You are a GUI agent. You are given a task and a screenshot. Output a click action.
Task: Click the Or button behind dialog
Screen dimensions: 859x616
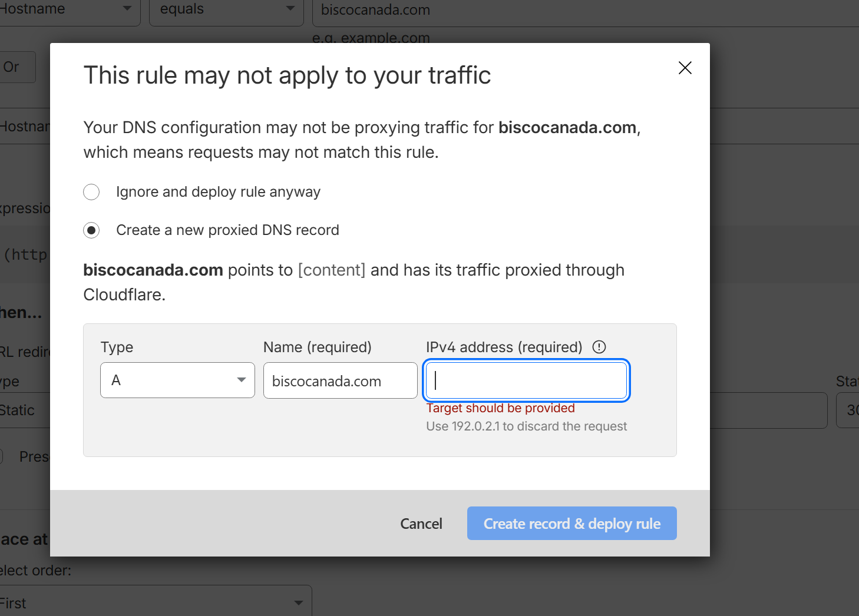[x=16, y=67]
